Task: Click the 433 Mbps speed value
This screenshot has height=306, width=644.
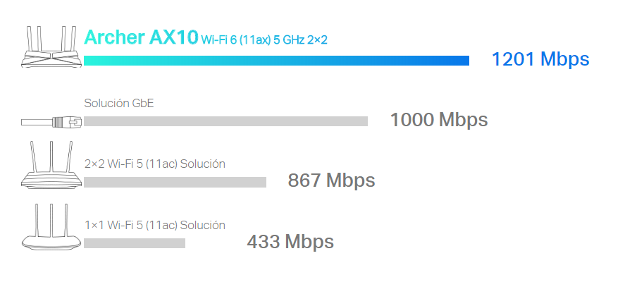Action: tap(290, 242)
